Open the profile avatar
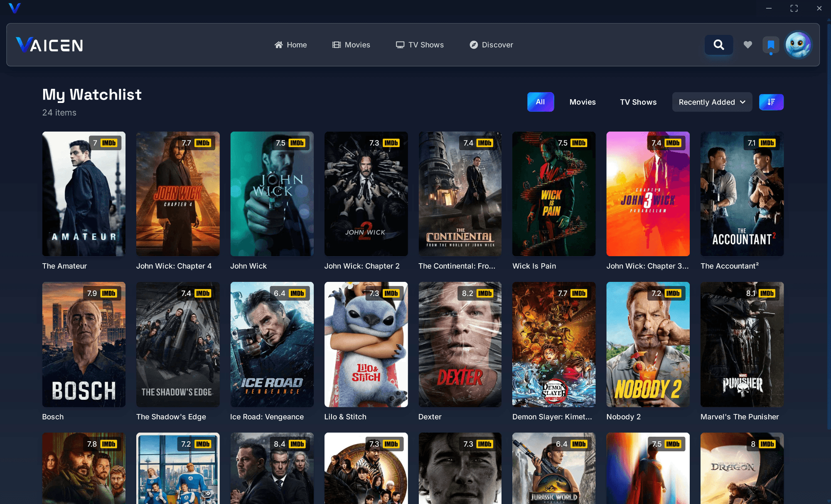 (x=797, y=45)
